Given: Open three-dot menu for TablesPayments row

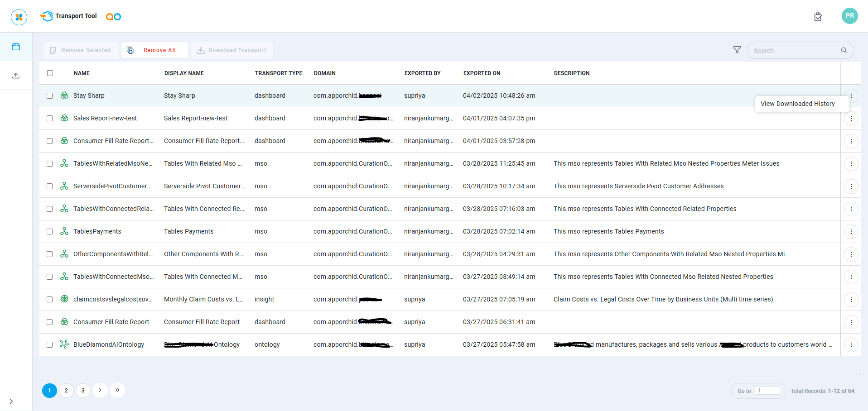Looking at the screenshot, I should click(x=851, y=232).
